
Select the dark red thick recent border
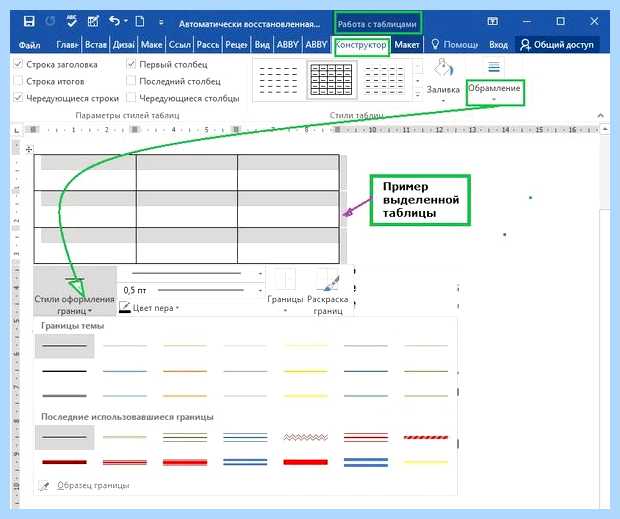coord(64,462)
